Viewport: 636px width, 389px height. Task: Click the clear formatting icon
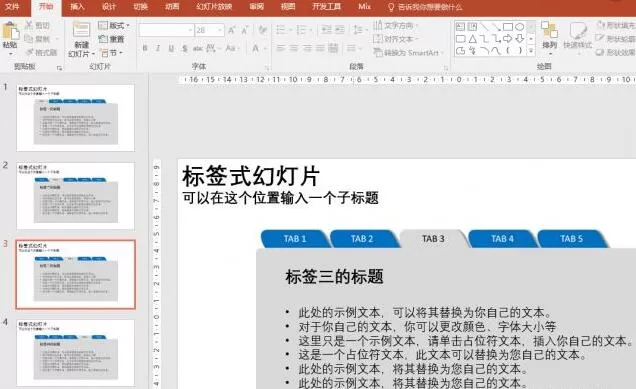(x=262, y=30)
